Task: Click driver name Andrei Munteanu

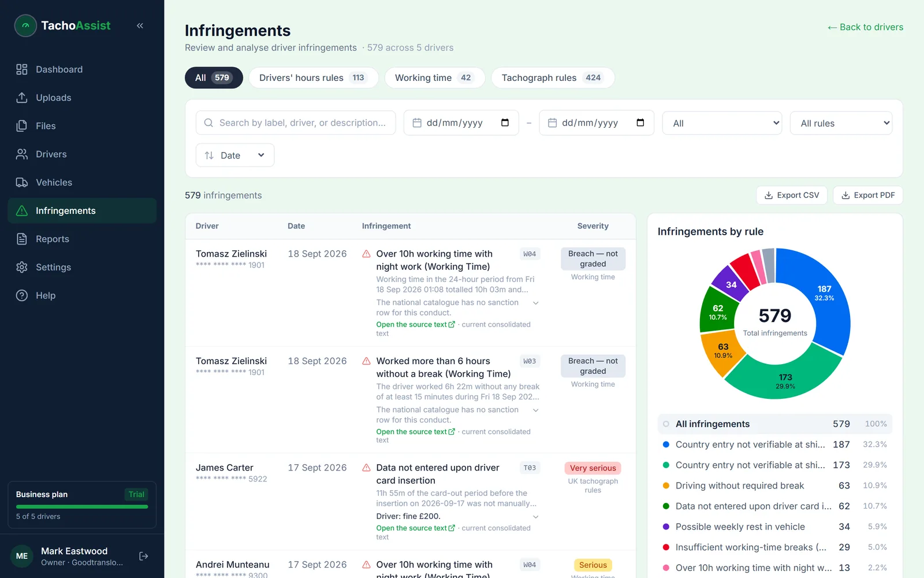Action: point(233,565)
